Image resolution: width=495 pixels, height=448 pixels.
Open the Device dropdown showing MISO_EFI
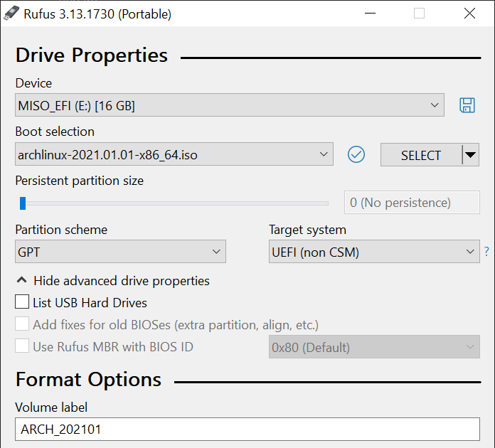pyautogui.click(x=230, y=105)
